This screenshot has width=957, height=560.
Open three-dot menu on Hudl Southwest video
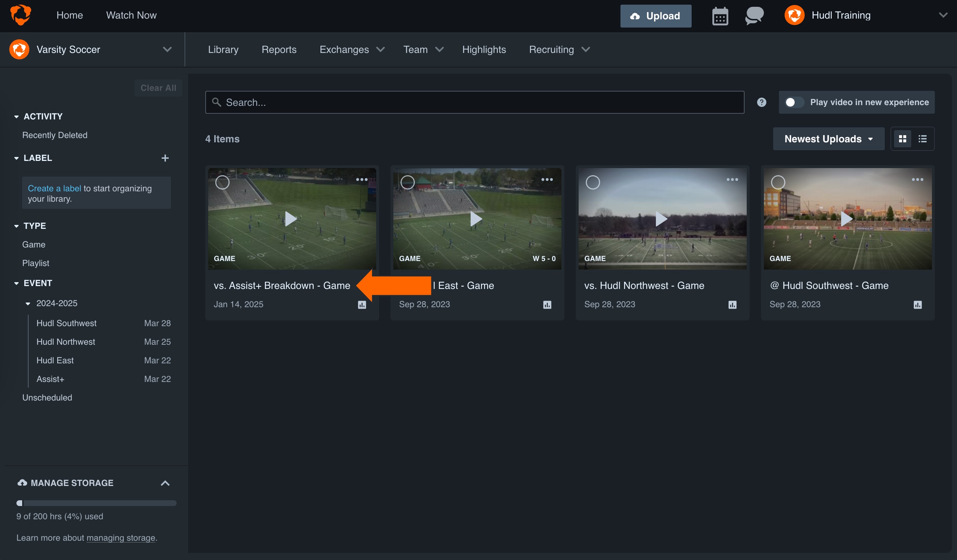tap(918, 180)
